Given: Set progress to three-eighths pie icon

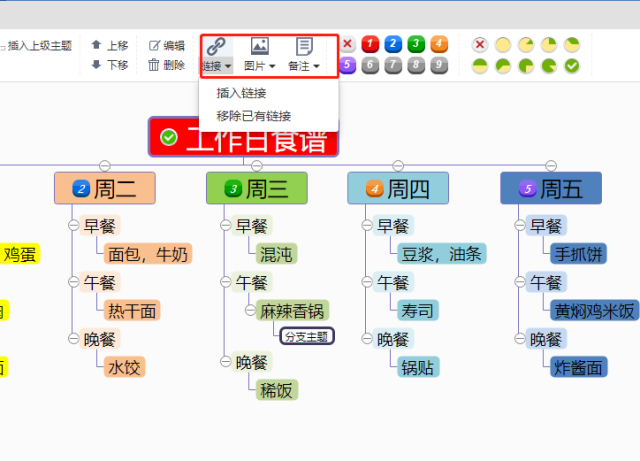Looking at the screenshot, I should point(572,45).
